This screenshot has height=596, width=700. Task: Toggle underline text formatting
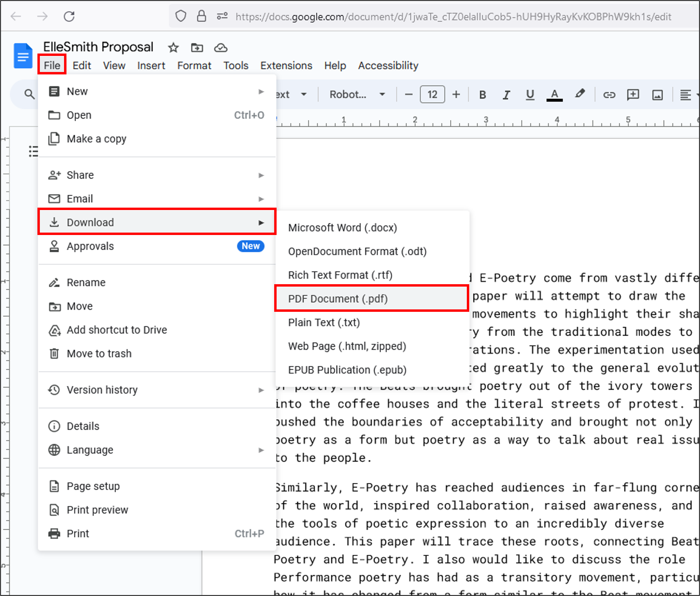tap(530, 95)
